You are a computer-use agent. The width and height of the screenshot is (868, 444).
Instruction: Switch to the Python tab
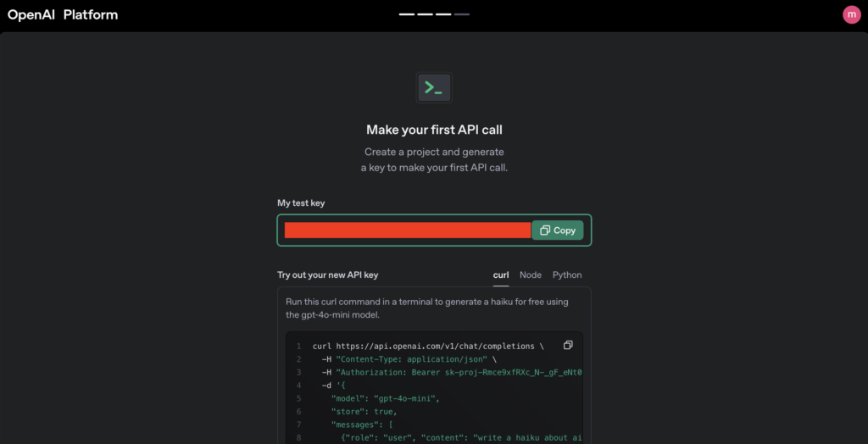tap(567, 275)
